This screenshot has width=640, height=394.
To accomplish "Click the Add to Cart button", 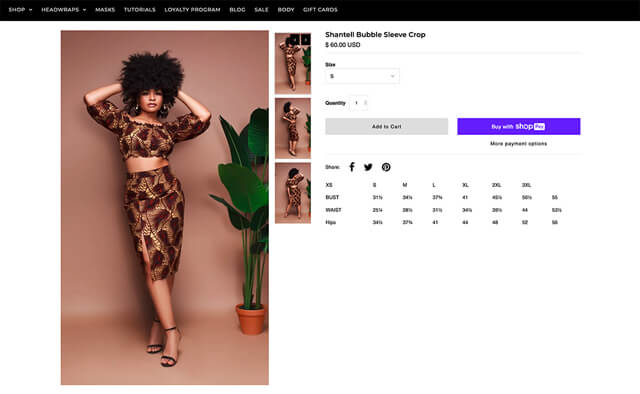I will point(387,127).
